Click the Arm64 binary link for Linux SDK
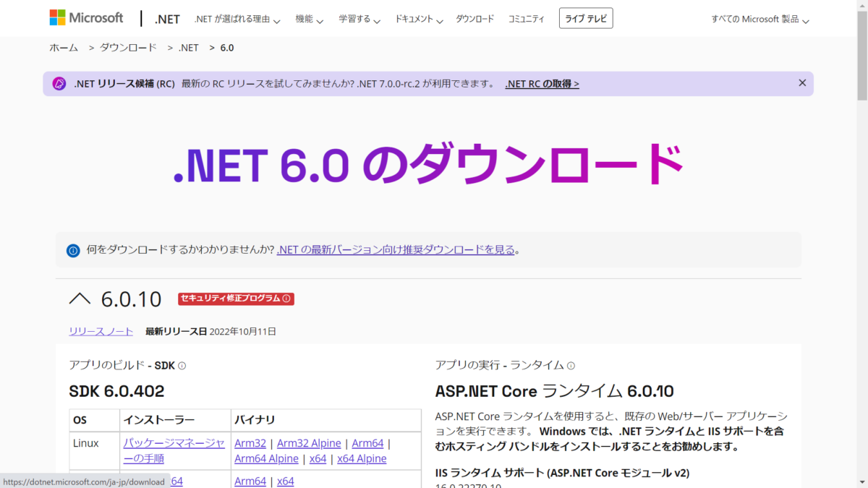The height and width of the screenshot is (488, 868). point(367,442)
